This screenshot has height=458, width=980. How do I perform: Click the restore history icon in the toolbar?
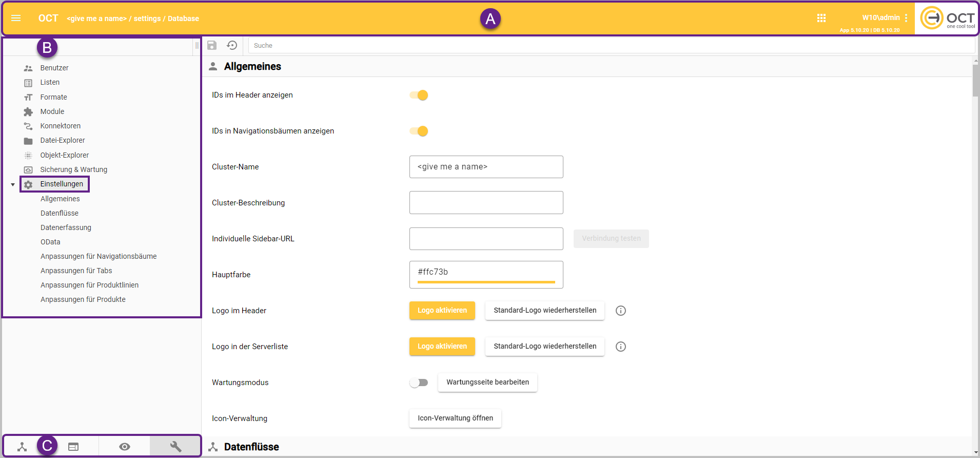point(232,45)
